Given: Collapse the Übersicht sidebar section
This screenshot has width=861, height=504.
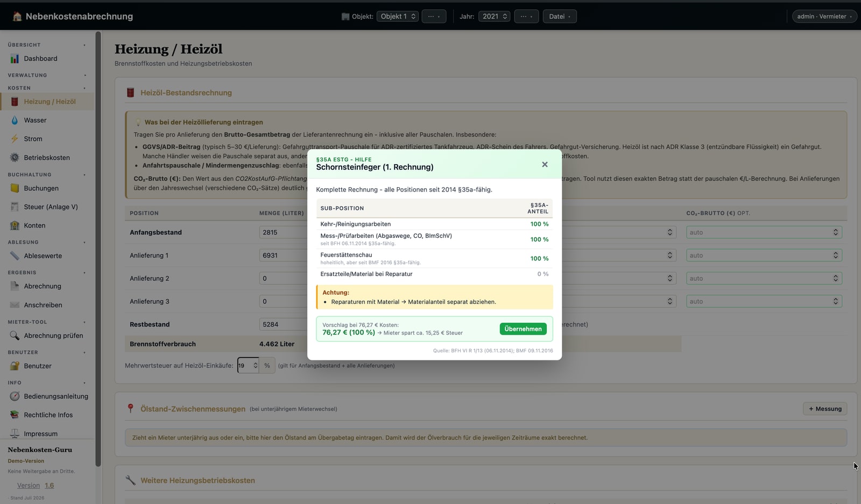Looking at the screenshot, I should (x=47, y=45).
